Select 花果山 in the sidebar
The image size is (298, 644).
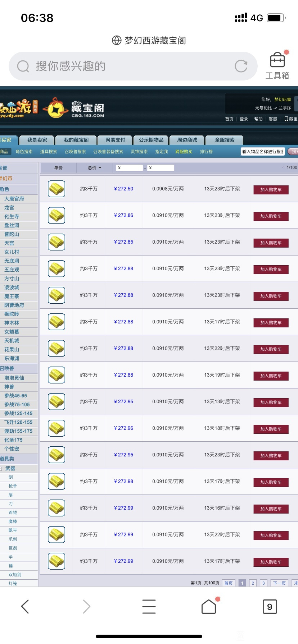(x=12, y=350)
